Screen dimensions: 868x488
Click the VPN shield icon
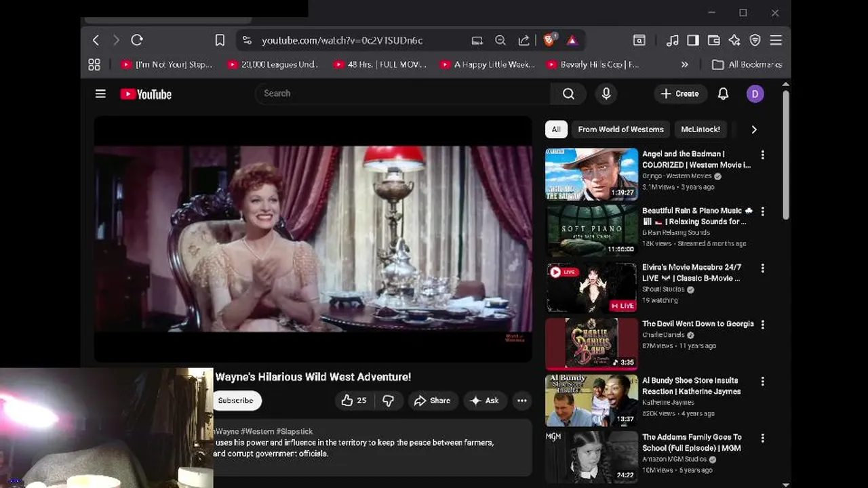point(755,41)
